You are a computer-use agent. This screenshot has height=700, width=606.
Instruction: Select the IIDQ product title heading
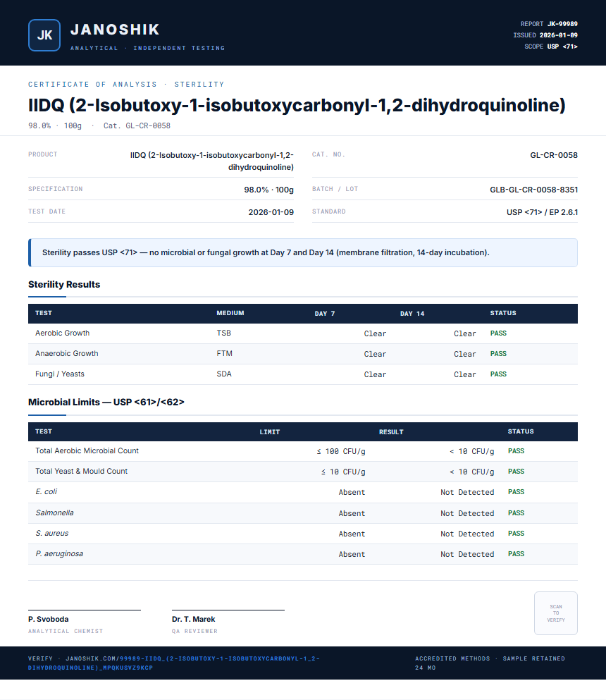[297, 105]
